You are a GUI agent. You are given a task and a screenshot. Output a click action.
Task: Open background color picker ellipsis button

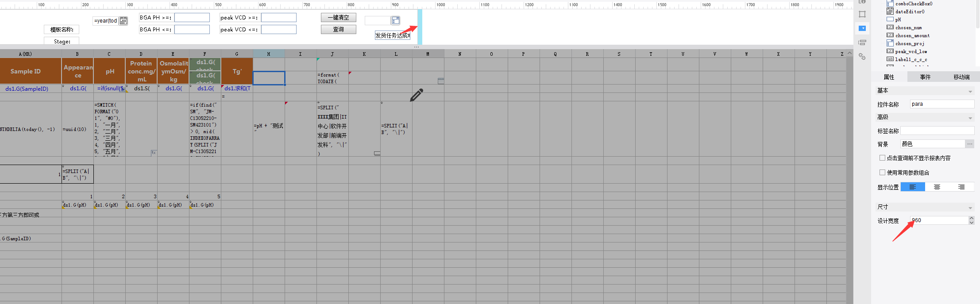point(970,144)
